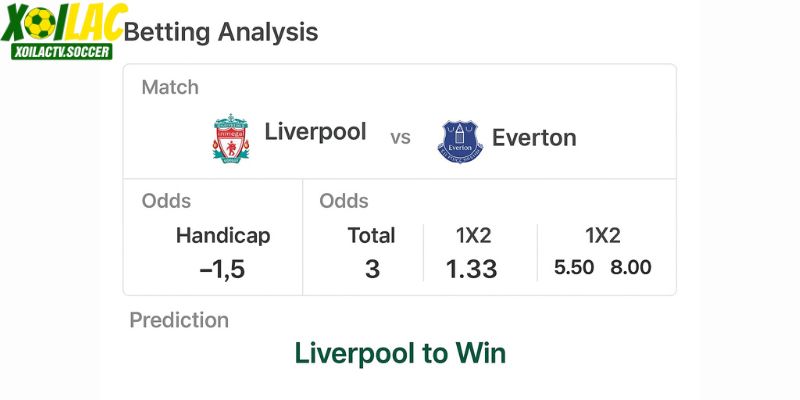This screenshot has height=400, width=800.
Task: Select the Total odds label
Action: tap(371, 236)
